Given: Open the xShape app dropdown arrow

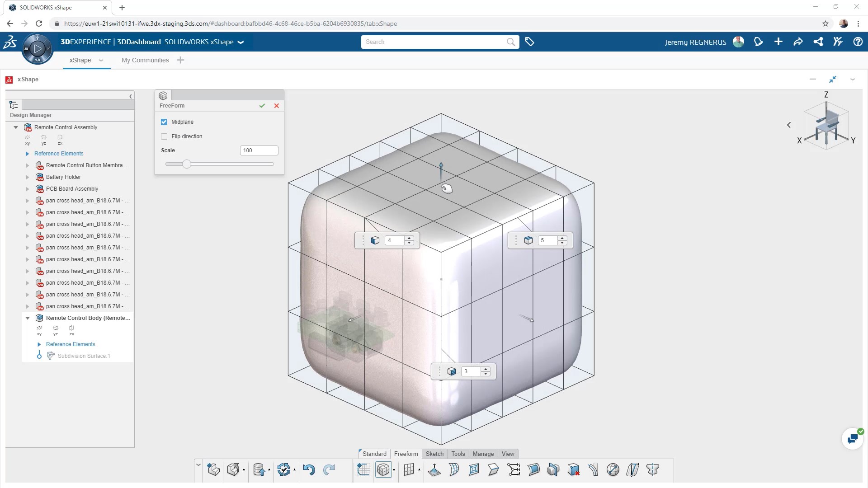Looking at the screenshot, I should coord(101,60).
